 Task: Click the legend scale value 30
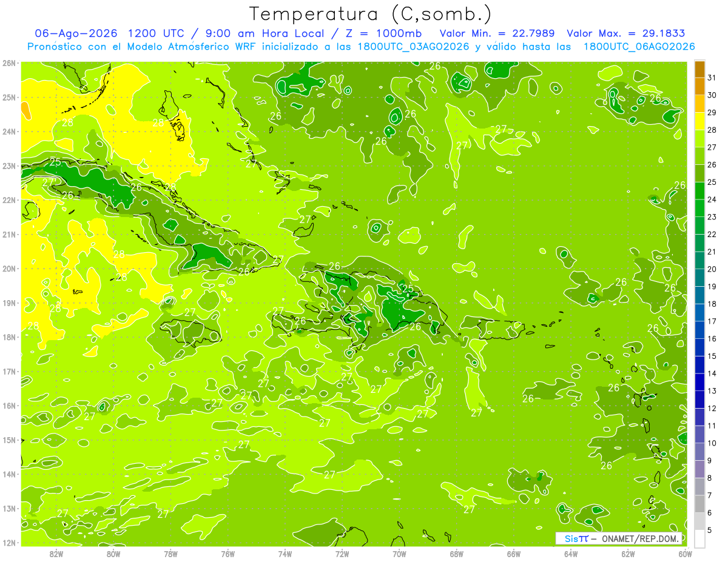(712, 95)
